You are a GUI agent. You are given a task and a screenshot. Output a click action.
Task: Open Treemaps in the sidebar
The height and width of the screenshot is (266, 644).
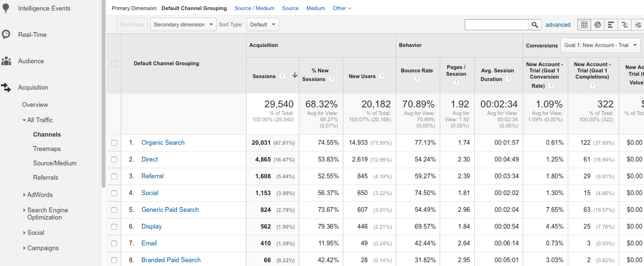click(x=47, y=149)
